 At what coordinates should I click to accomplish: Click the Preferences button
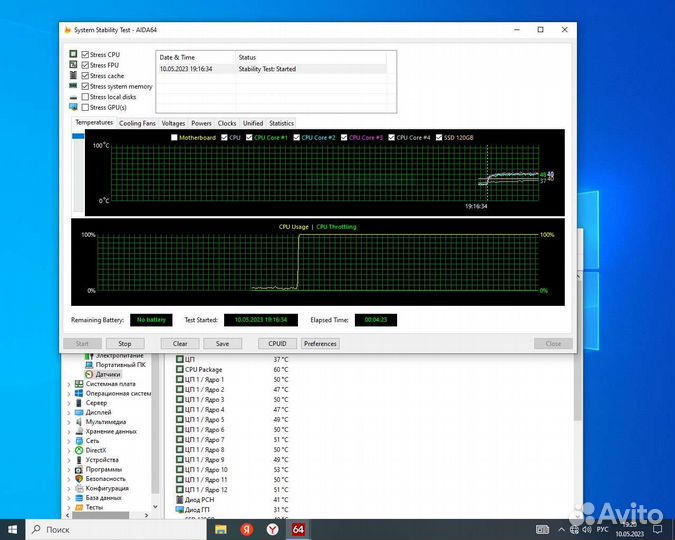point(320,343)
